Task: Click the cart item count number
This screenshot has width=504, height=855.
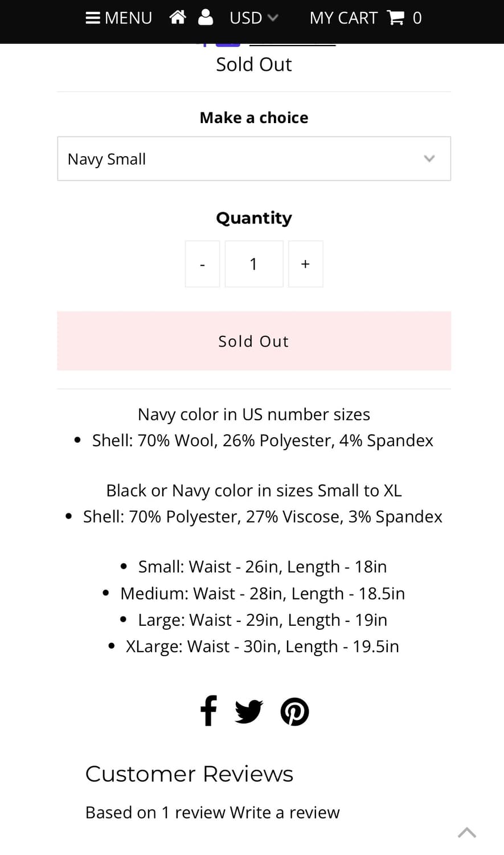Action: (x=417, y=18)
